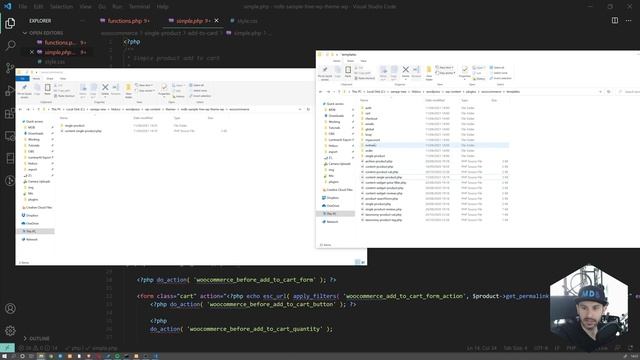
Task: Open the Selection menu in VS Code
Action: [x=62, y=7]
